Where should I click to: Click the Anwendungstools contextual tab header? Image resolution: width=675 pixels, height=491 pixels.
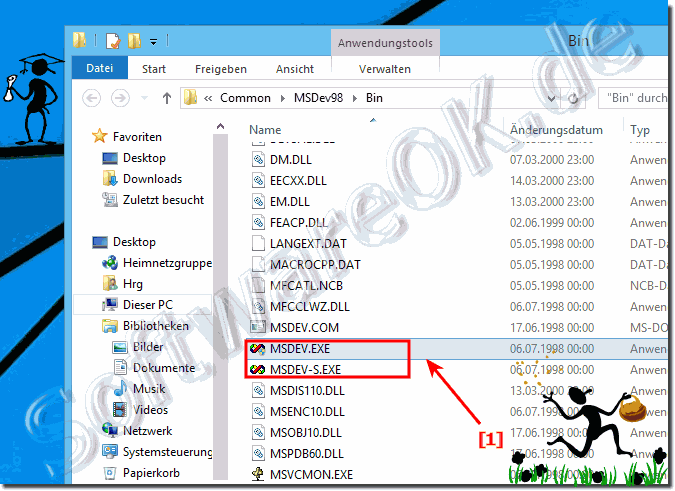click(385, 43)
